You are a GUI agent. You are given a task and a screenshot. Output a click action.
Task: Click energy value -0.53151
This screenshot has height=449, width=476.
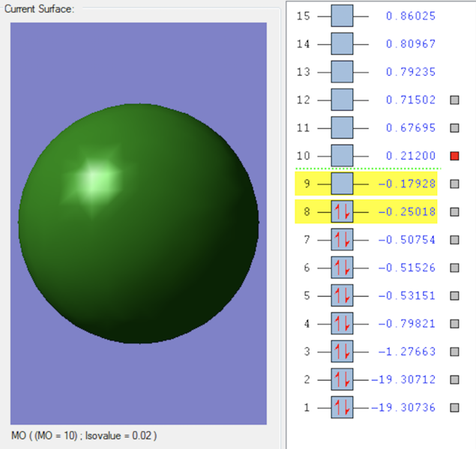pyautogui.click(x=407, y=295)
